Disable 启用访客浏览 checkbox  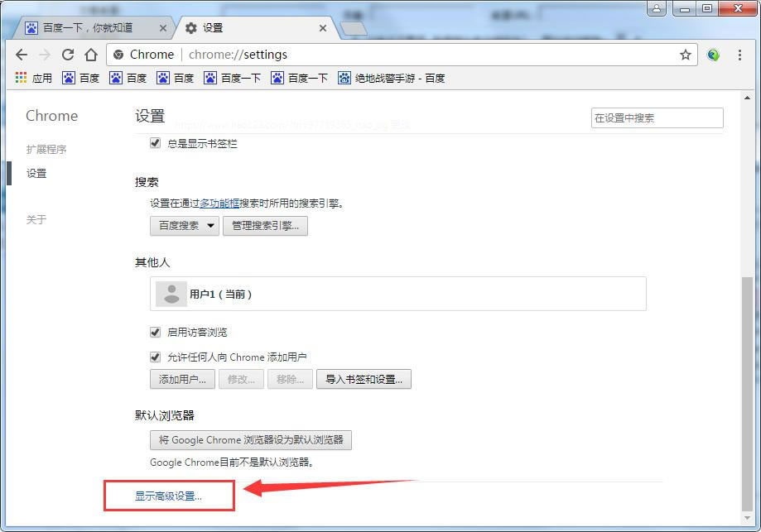click(155, 332)
